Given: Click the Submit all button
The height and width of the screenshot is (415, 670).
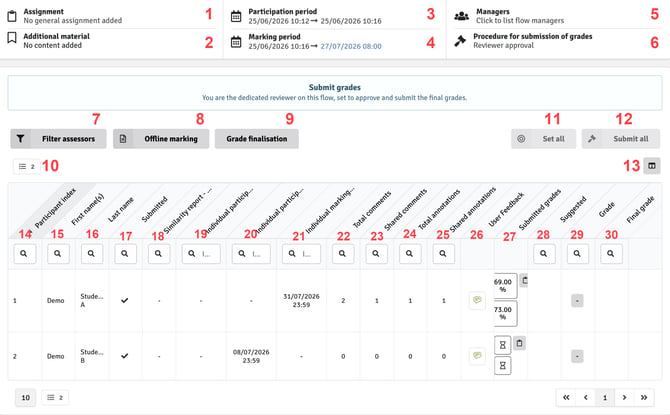Looking at the screenshot, I should 621,139.
